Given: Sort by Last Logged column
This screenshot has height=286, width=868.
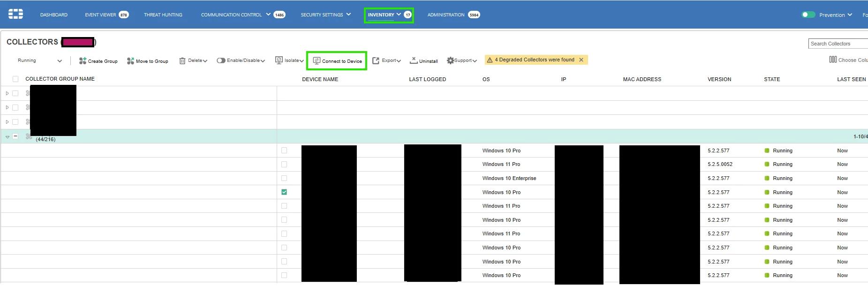Looking at the screenshot, I should coord(427,79).
